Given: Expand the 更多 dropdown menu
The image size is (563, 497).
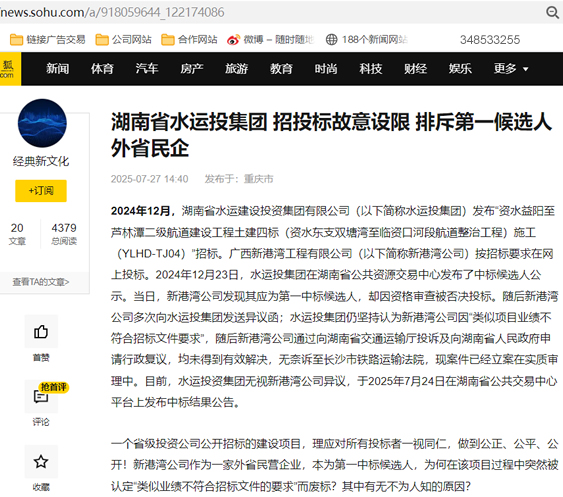Looking at the screenshot, I should pos(511,69).
